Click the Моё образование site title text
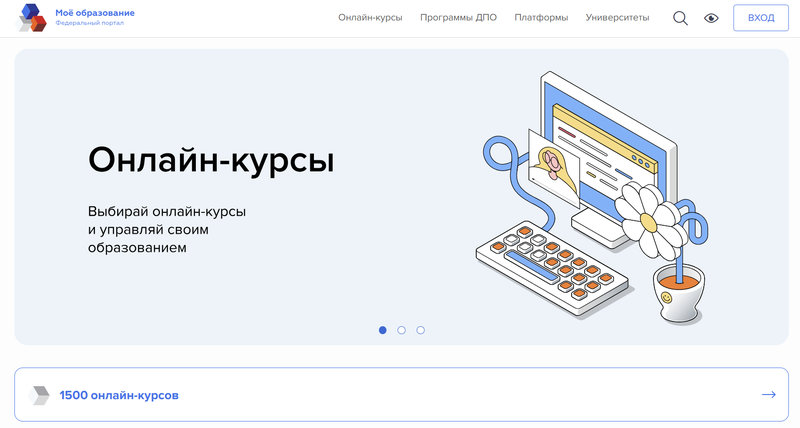The image size is (800, 428). [x=95, y=12]
